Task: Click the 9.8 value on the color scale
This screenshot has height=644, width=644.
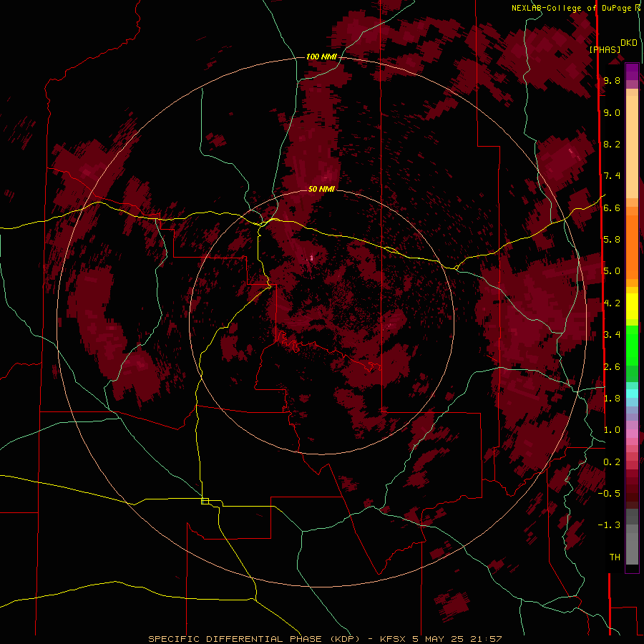Action: (612, 80)
